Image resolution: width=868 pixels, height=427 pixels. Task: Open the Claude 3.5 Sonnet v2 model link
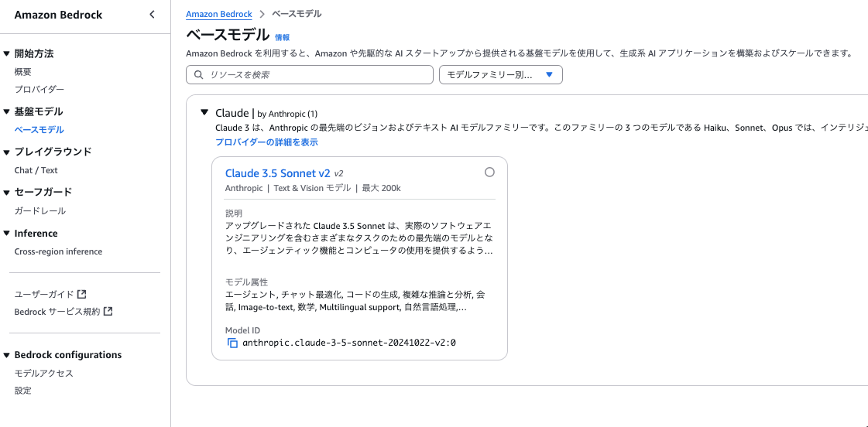[x=277, y=173]
